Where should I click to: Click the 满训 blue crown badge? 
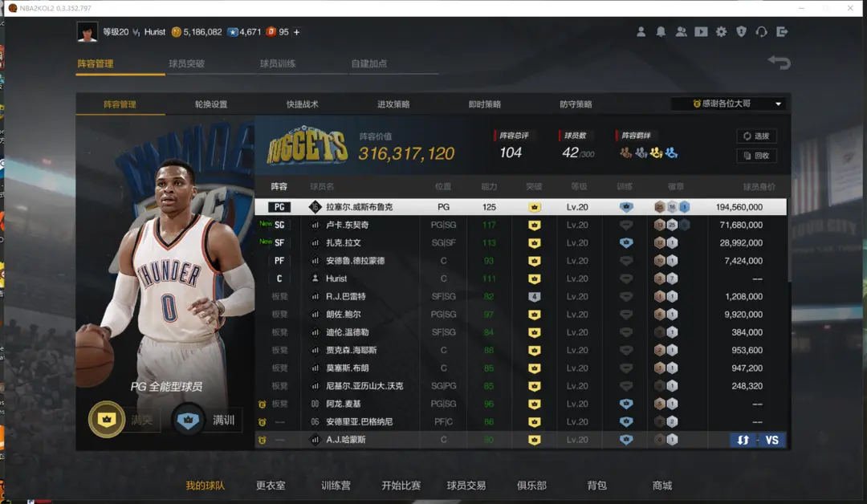click(188, 420)
